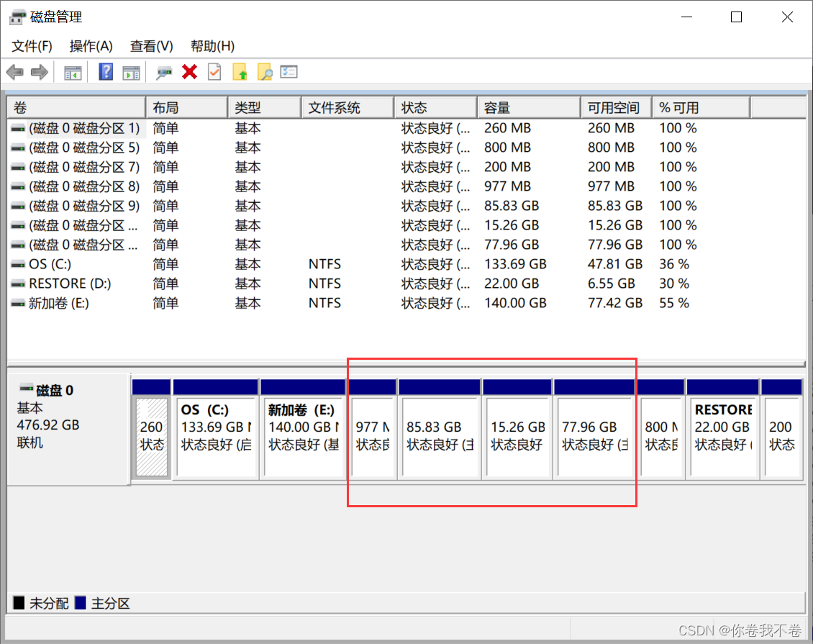Select the 85.83 GB partition block
The image size is (813, 644).
coord(440,436)
